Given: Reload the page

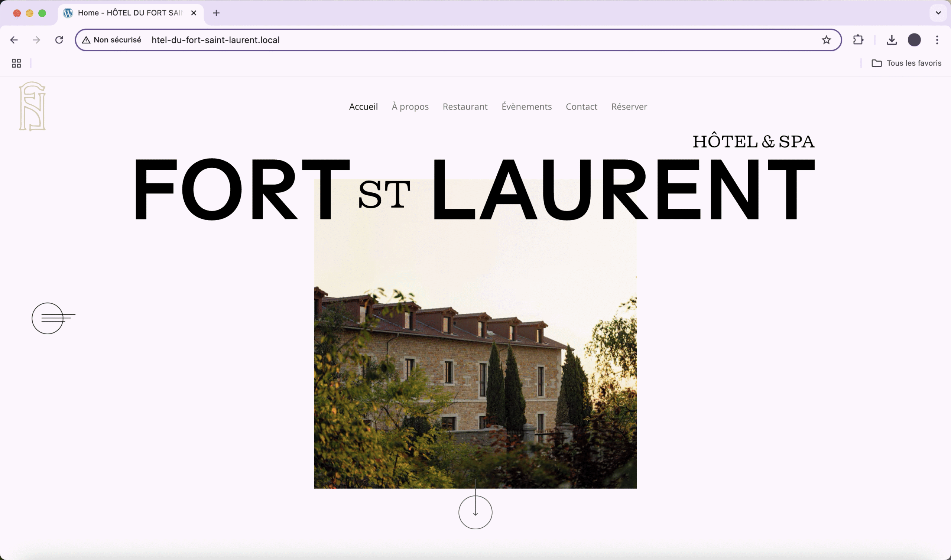Looking at the screenshot, I should click(x=59, y=40).
